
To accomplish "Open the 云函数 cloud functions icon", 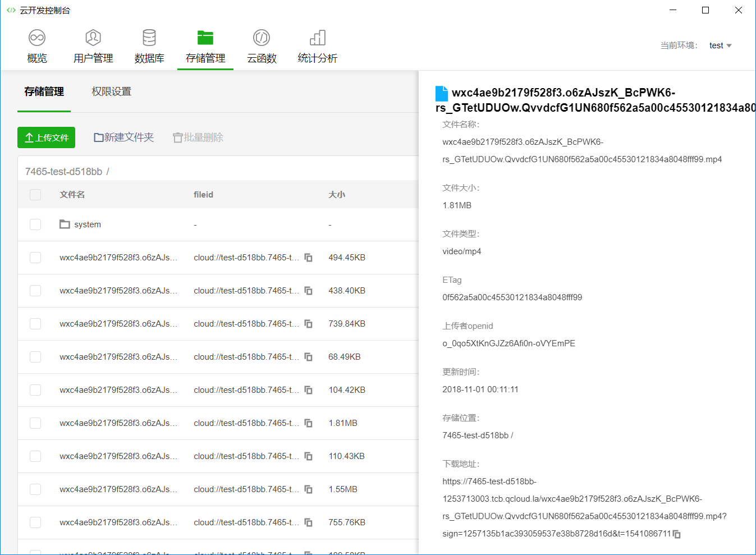I will 262,38.
